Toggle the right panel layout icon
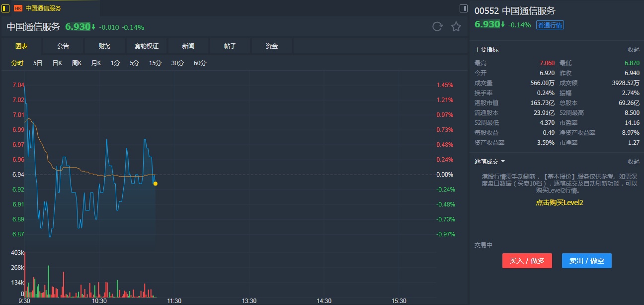 (x=464, y=8)
